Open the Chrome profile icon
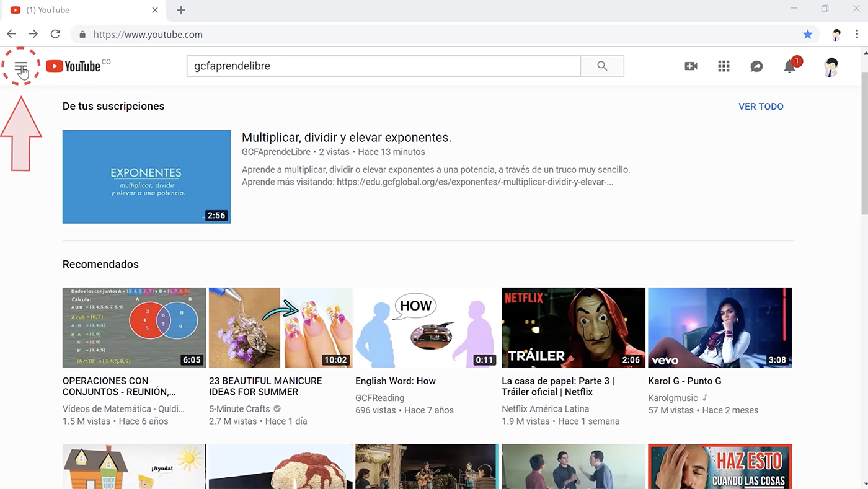The height and width of the screenshot is (489, 868). (836, 34)
